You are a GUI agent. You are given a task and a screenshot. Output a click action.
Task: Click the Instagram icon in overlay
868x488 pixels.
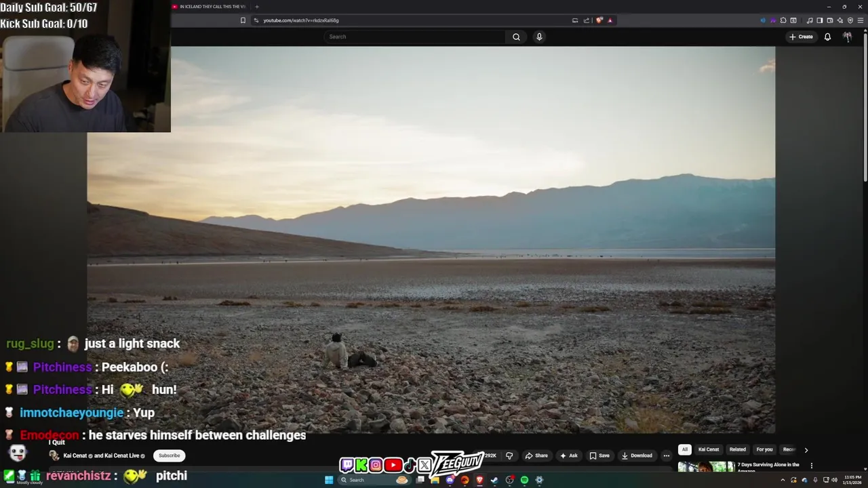point(376,465)
